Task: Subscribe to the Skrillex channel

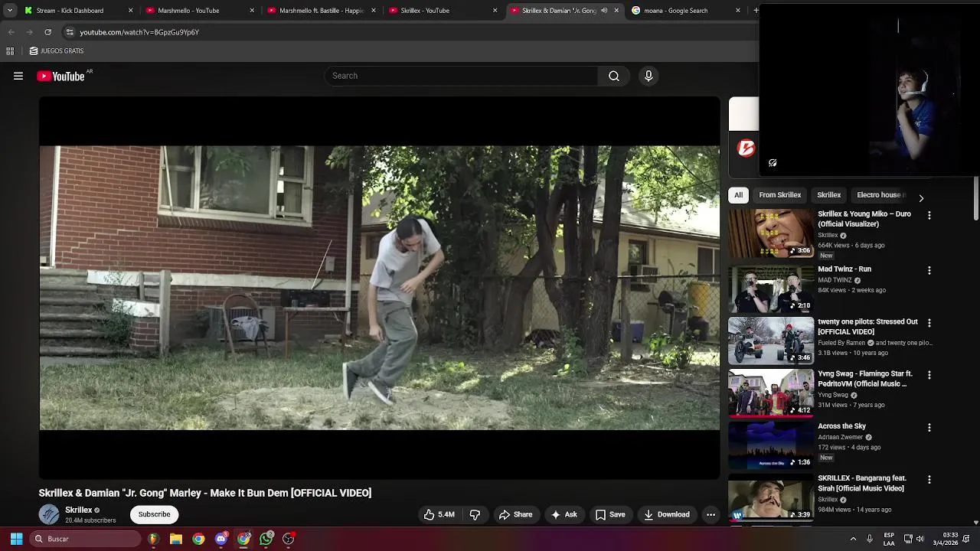Action: coord(154,514)
